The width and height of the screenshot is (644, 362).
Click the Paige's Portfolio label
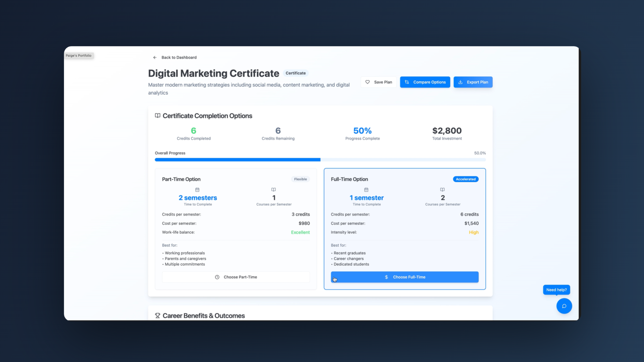click(79, 56)
